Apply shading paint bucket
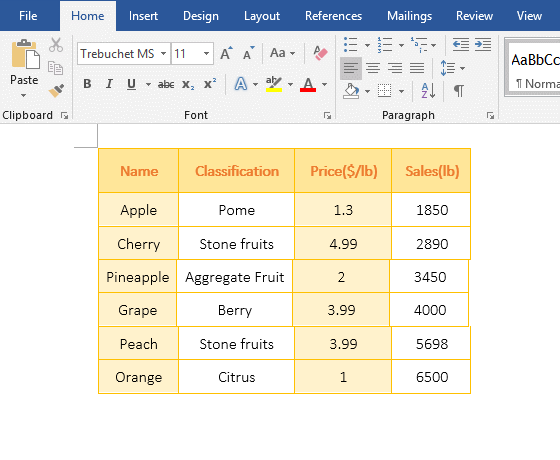Screen dimensions: 560x460 tap(351, 91)
